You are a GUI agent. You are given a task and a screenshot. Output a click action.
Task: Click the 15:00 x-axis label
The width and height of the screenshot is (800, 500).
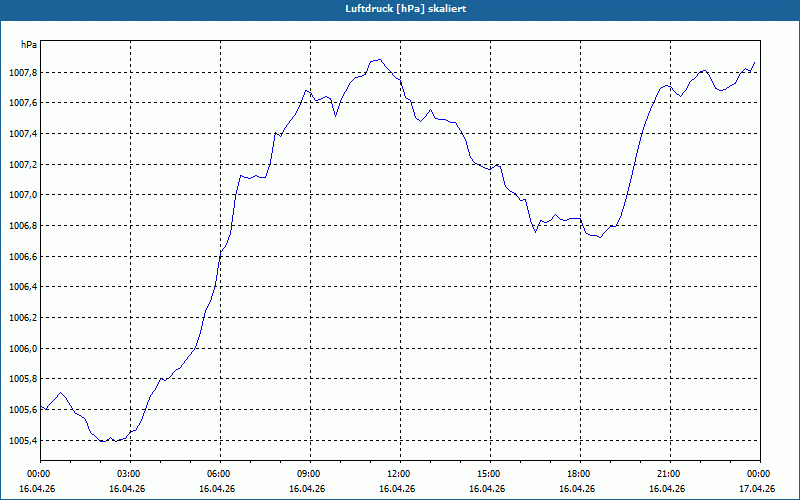coord(487,474)
